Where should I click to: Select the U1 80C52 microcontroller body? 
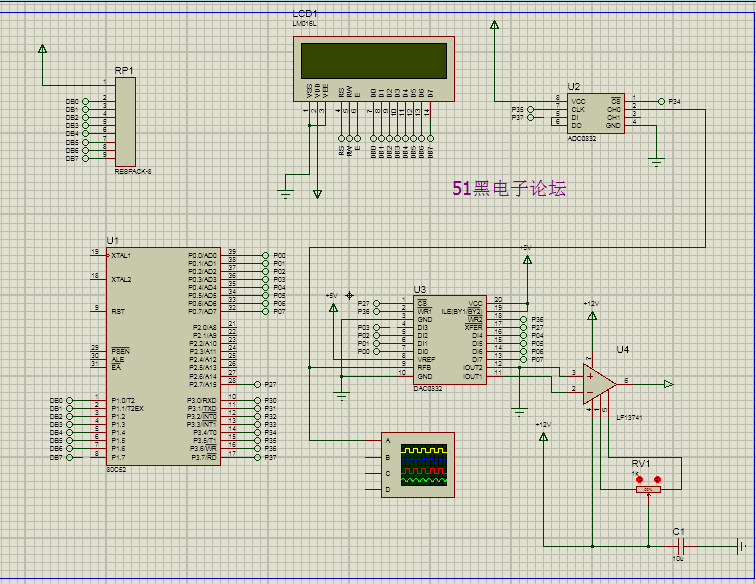163,356
